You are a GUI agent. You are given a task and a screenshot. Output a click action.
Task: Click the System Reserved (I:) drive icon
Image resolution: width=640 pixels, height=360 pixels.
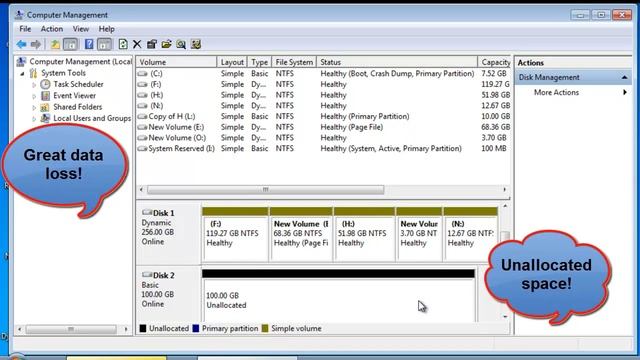[x=142, y=149]
